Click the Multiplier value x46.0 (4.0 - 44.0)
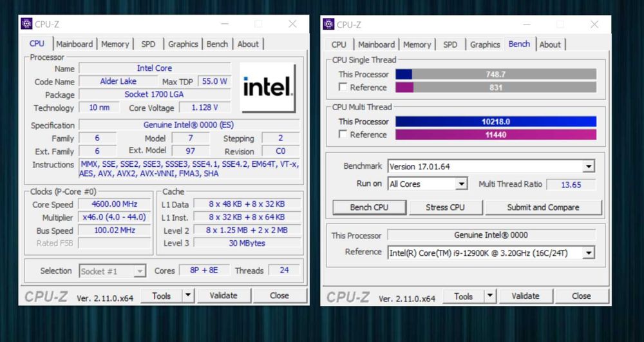The width and height of the screenshot is (644, 342). pos(114,217)
